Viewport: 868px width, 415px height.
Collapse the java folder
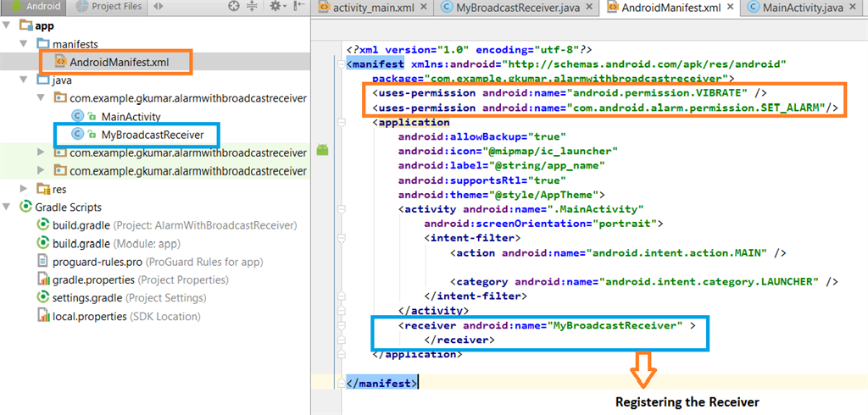coord(23,80)
